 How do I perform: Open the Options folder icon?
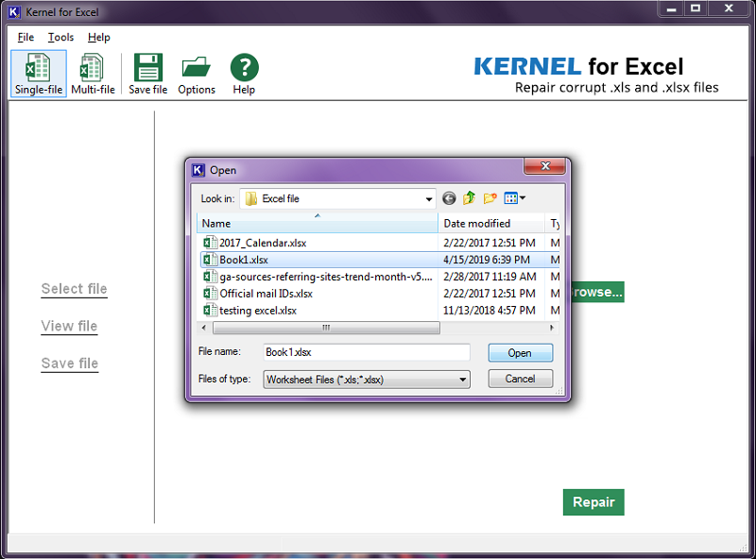[197, 67]
